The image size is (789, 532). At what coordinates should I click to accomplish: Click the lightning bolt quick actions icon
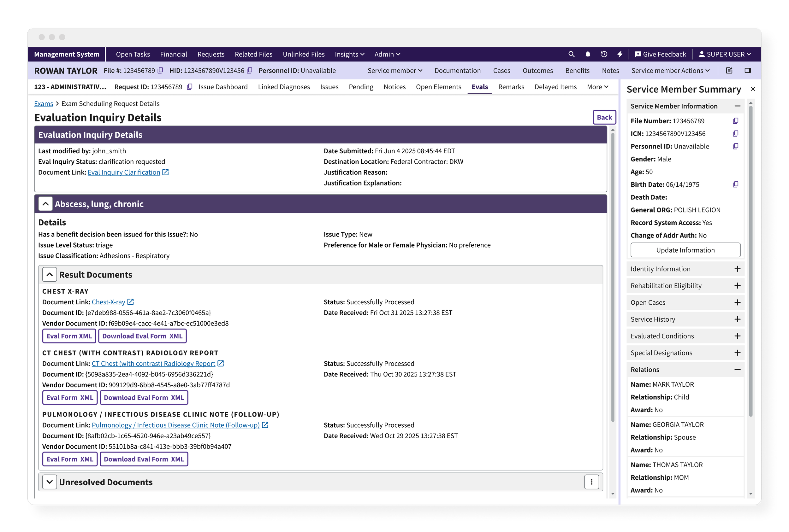620,54
